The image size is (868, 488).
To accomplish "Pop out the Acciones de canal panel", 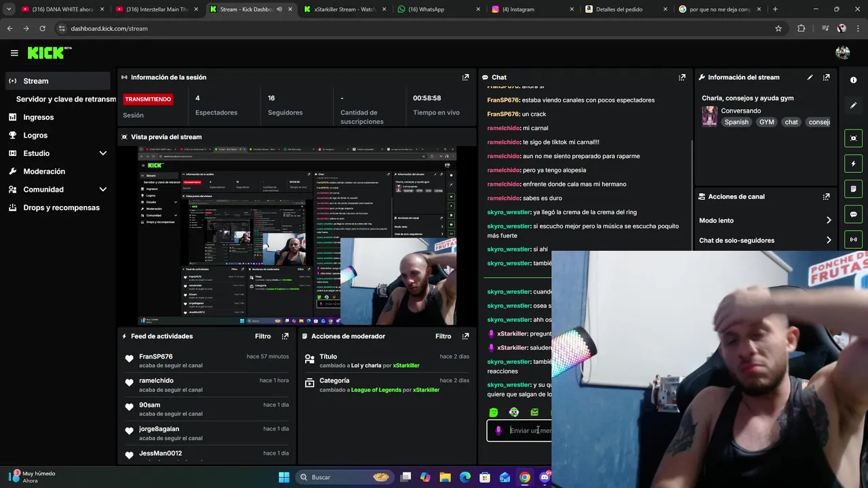I will coord(826,197).
